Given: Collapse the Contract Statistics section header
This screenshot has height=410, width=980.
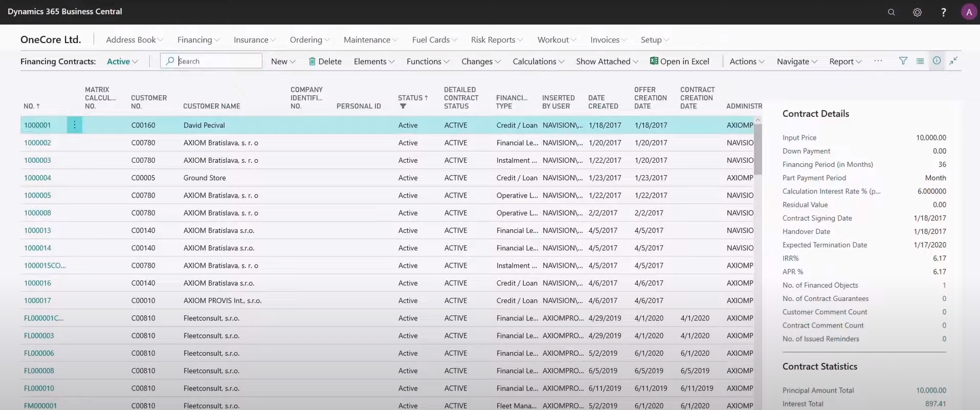Looking at the screenshot, I should pos(820,366).
